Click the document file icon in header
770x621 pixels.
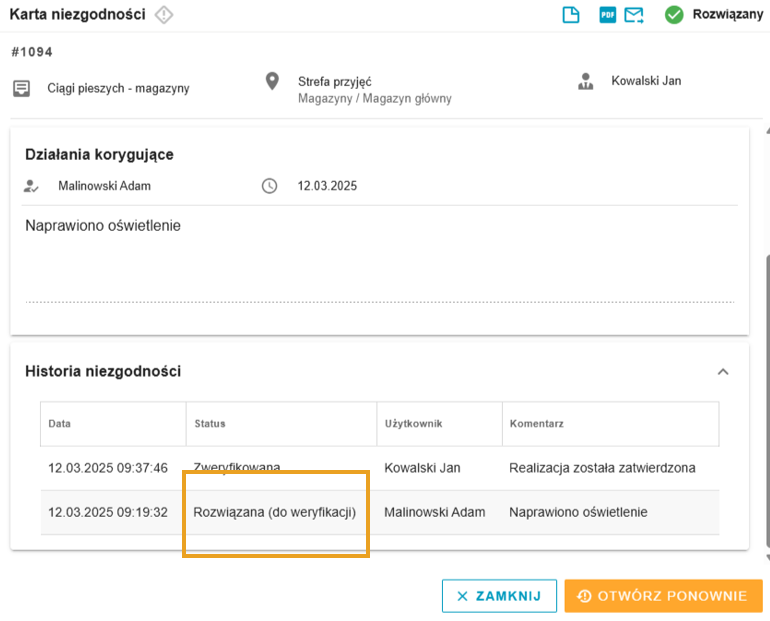tap(571, 15)
